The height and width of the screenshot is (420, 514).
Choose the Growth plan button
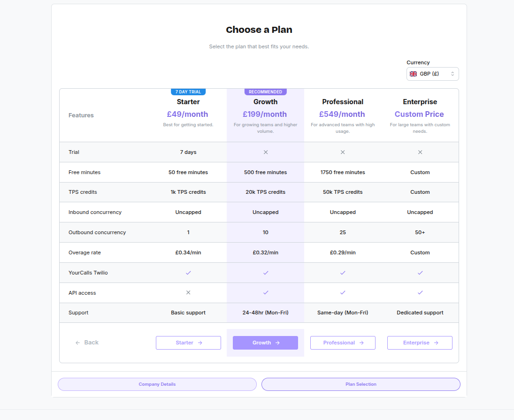[266, 343]
